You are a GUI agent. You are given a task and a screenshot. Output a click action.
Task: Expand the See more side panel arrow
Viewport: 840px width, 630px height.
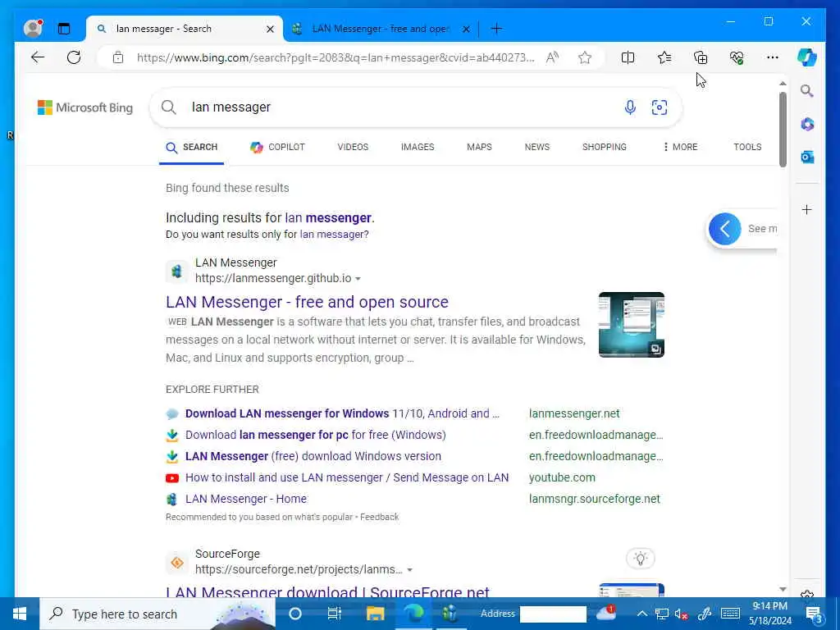click(x=725, y=229)
